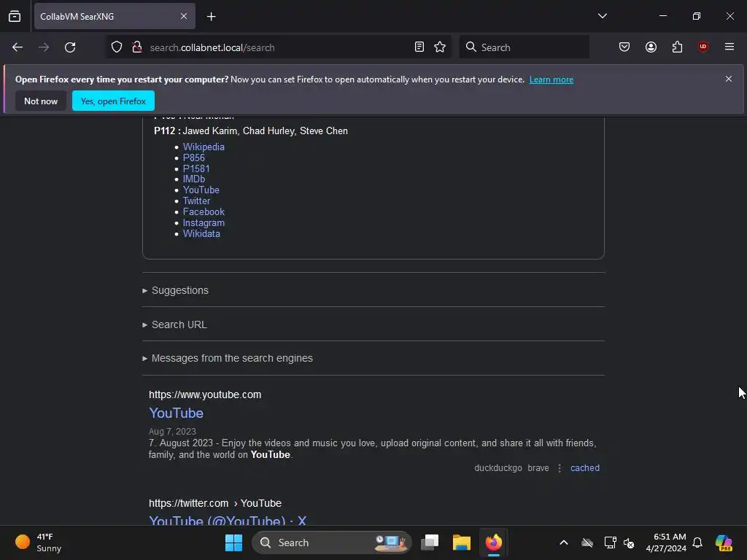Go back to the previous page
The height and width of the screenshot is (560, 747).
pos(18,47)
